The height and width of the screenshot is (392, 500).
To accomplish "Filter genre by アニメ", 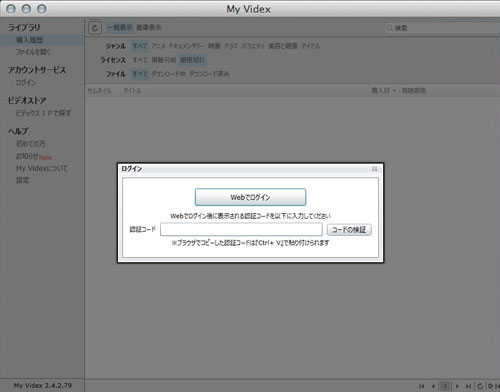I will 158,46.
